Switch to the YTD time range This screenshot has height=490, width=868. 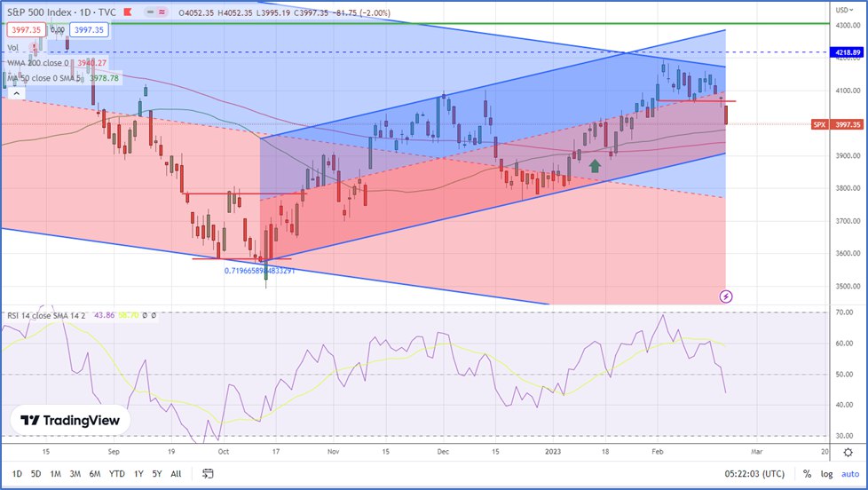[x=117, y=474]
